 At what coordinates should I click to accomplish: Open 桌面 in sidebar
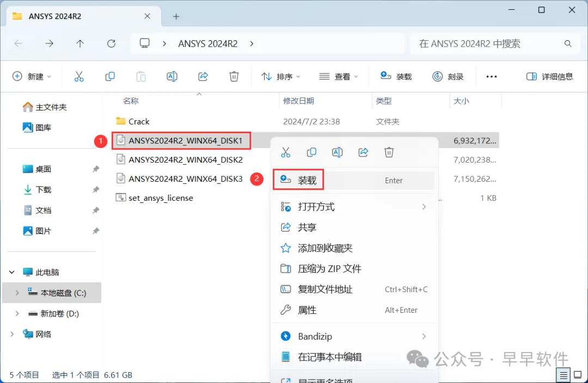37,169
